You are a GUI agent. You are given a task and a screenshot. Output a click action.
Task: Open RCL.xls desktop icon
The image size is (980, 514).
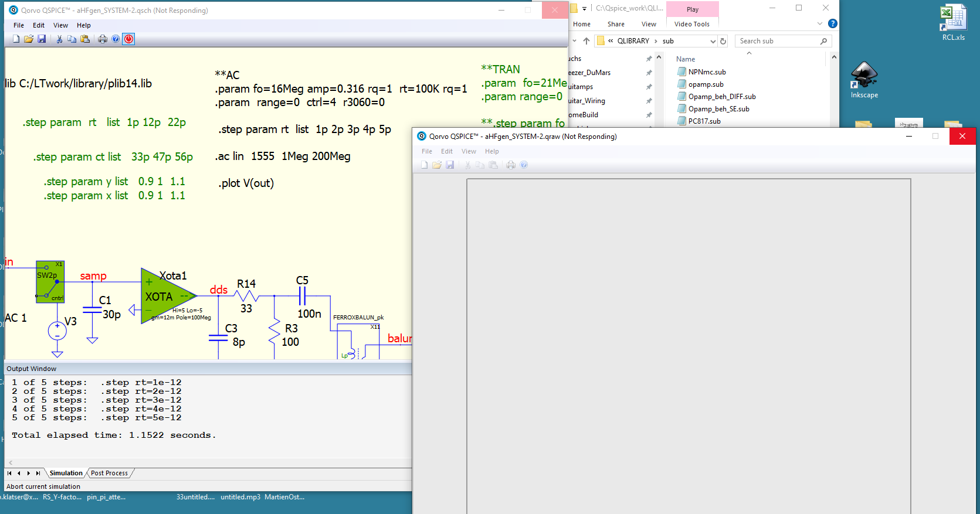coord(953,22)
